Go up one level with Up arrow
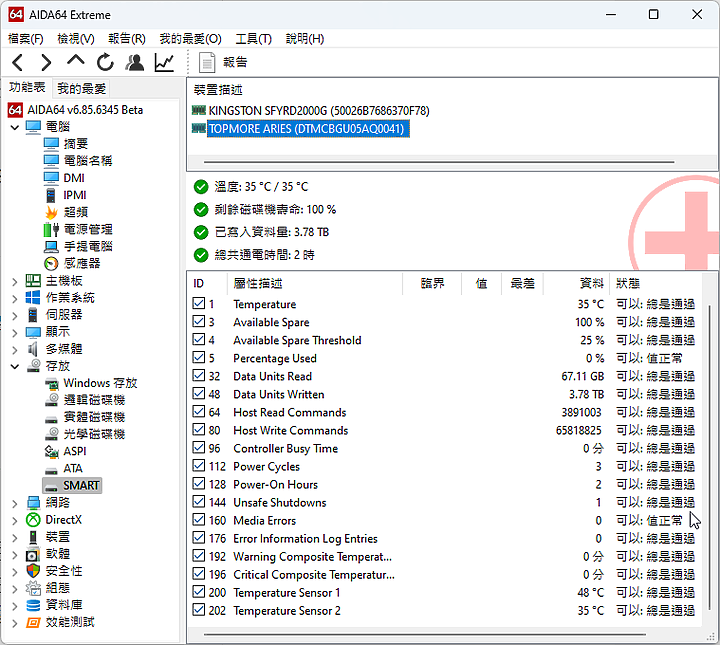Viewport: 720px width, 645px height. point(76,61)
